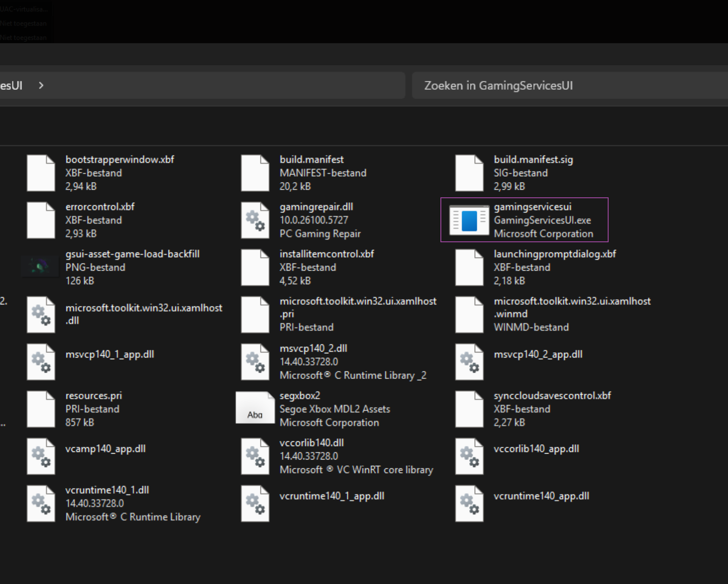Click the installitemcontrol.xbf file name

(x=327, y=254)
